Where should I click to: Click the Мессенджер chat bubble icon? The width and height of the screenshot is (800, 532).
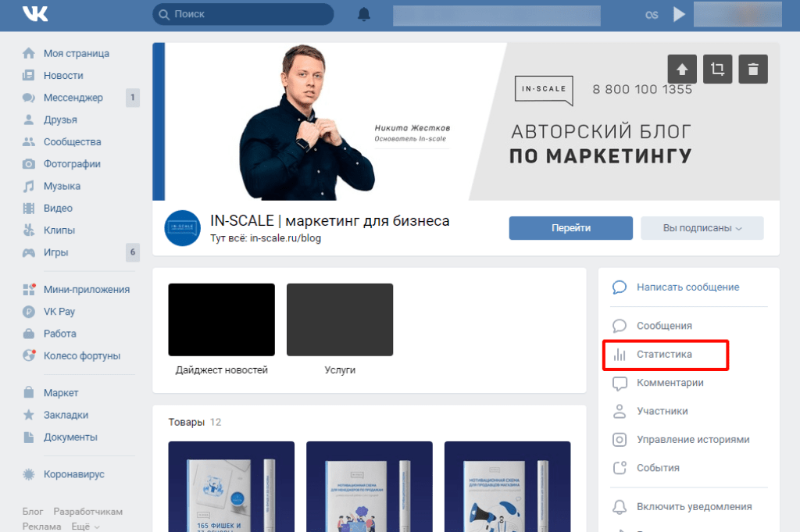click(29, 98)
